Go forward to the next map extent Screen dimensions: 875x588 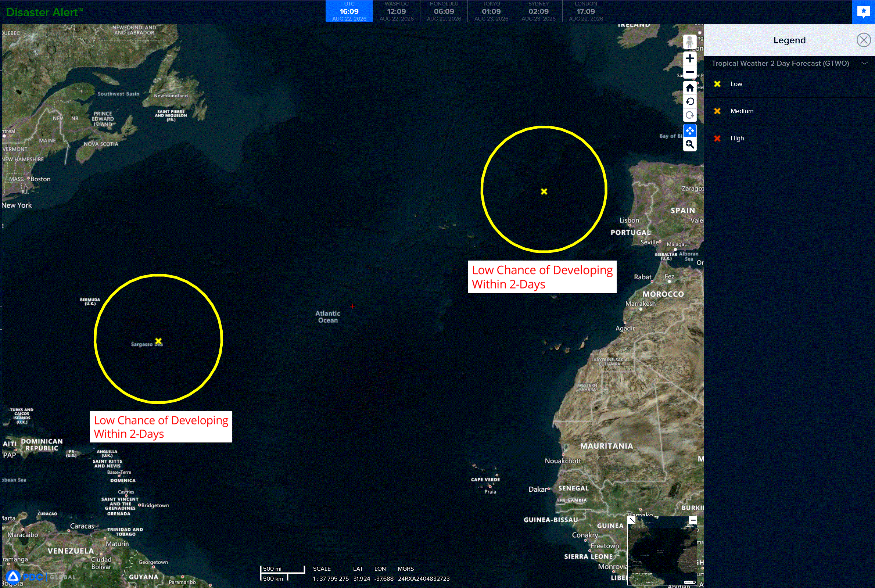[x=690, y=115]
